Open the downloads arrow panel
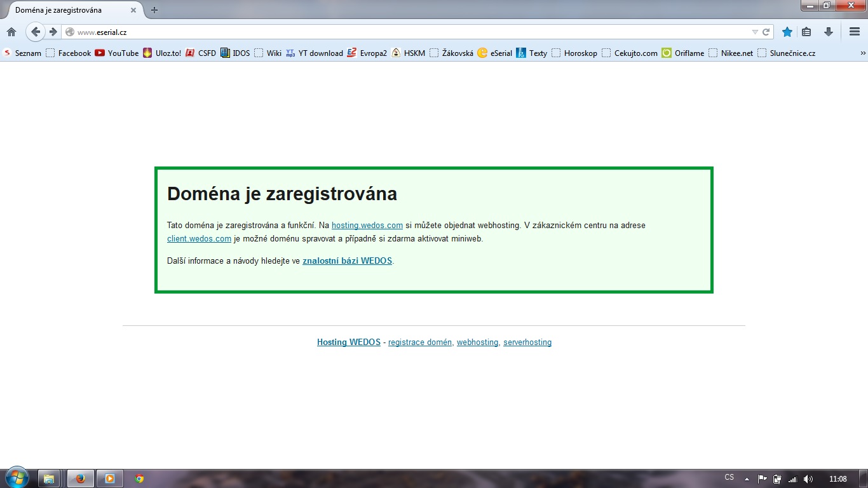The width and height of the screenshot is (868, 488). point(829,32)
